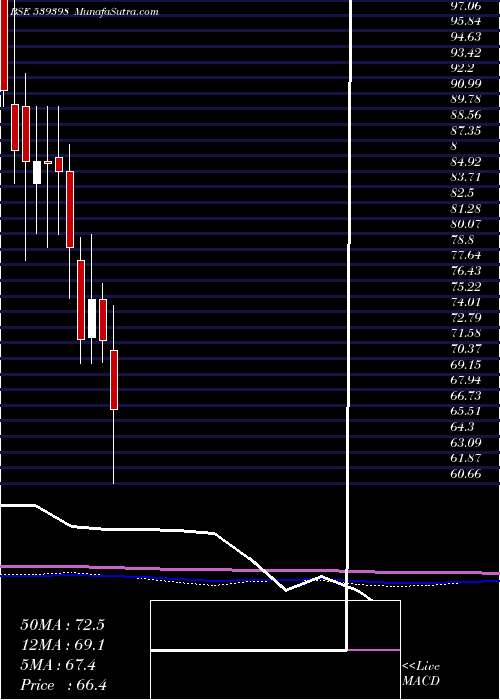The height and width of the screenshot is (700, 500).
Task: Click the 81.28 price axis label
Action: [x=466, y=208]
